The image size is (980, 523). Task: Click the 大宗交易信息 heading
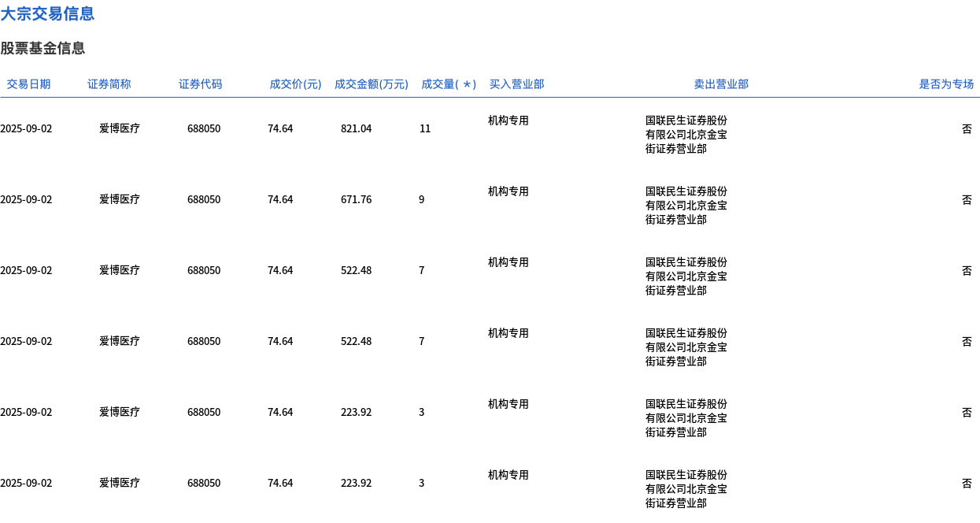tap(47, 13)
